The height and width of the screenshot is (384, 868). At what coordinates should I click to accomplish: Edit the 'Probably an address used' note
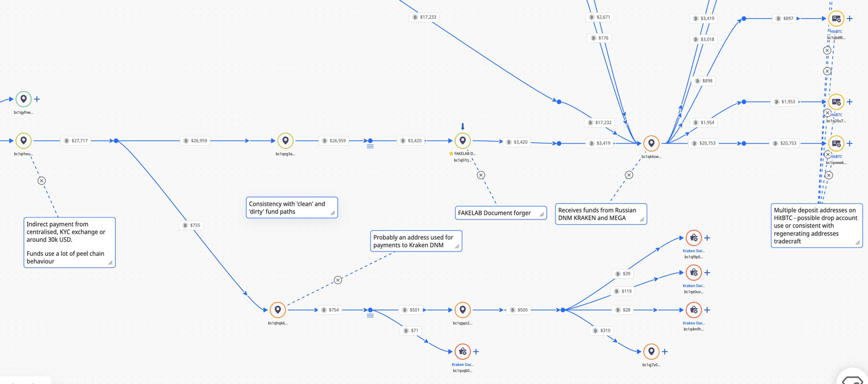tap(416, 241)
